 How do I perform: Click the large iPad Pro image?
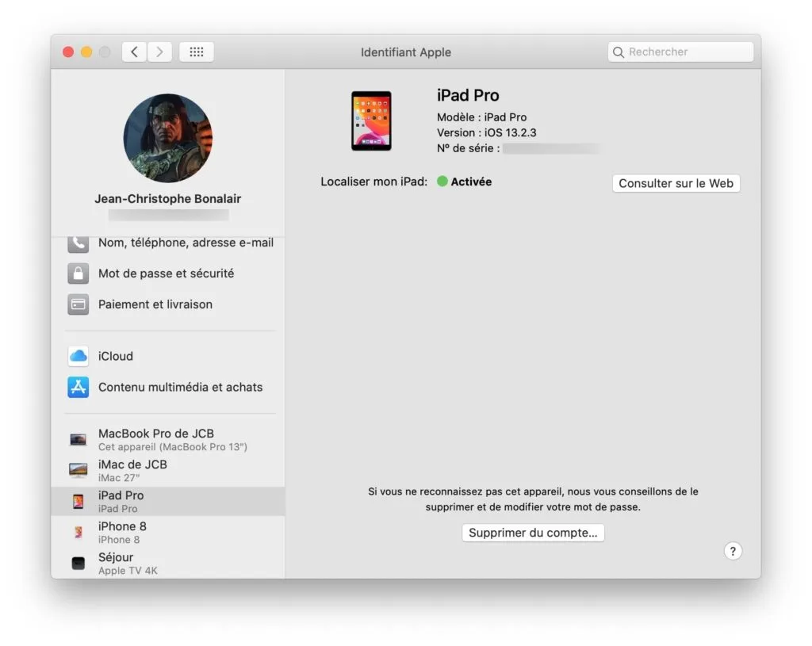[x=371, y=121]
